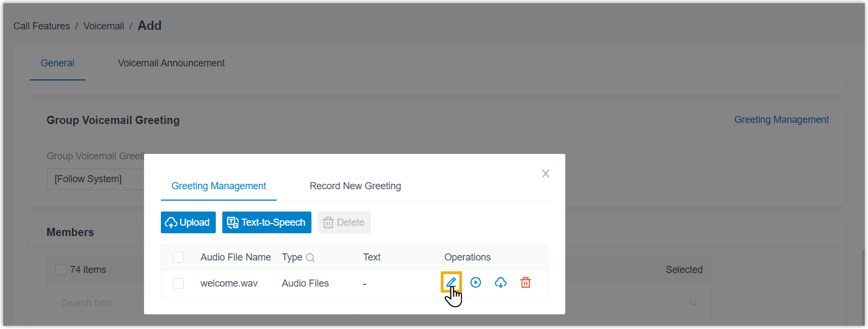
Task: Download welcome.wav using the cloud icon
Action: (501, 282)
